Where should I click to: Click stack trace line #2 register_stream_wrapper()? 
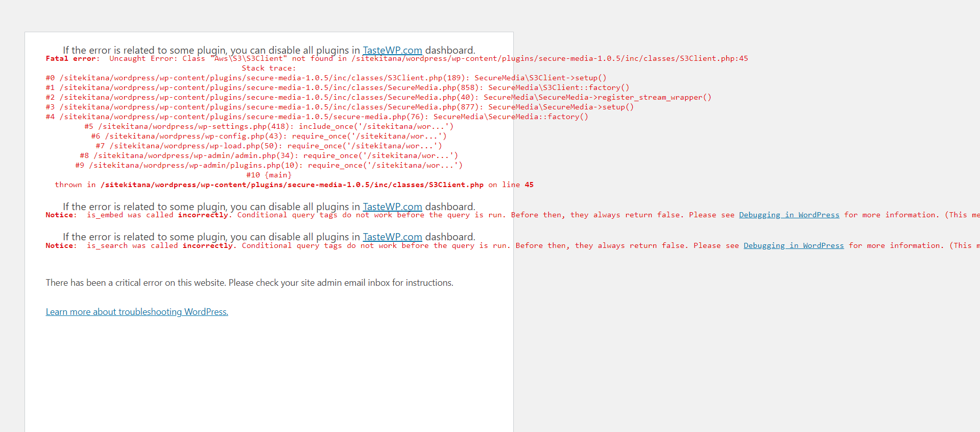tap(378, 97)
